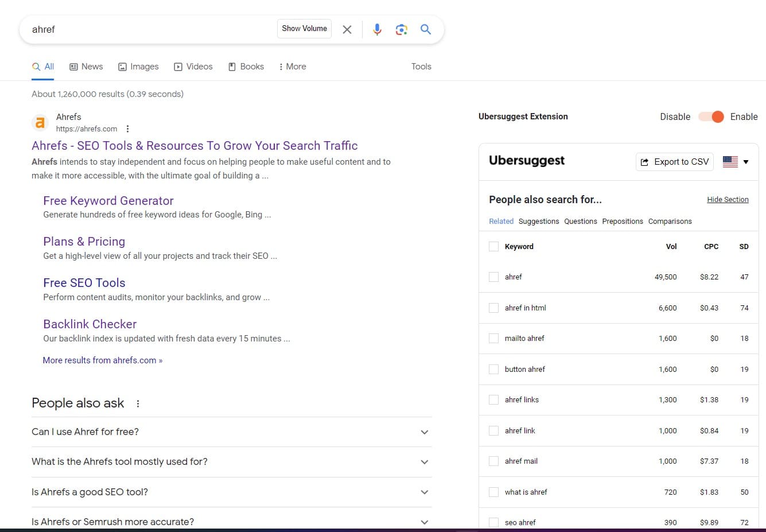Screen dimensions: 766x532
Task: Open the Prepositions tab in Ubersuggest
Action: click(x=623, y=222)
